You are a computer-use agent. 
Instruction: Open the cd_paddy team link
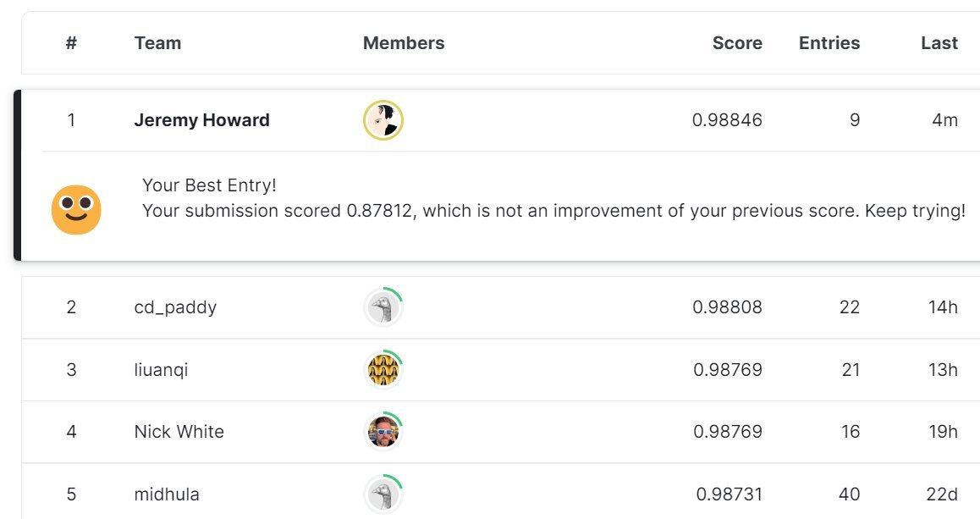pyautogui.click(x=176, y=307)
